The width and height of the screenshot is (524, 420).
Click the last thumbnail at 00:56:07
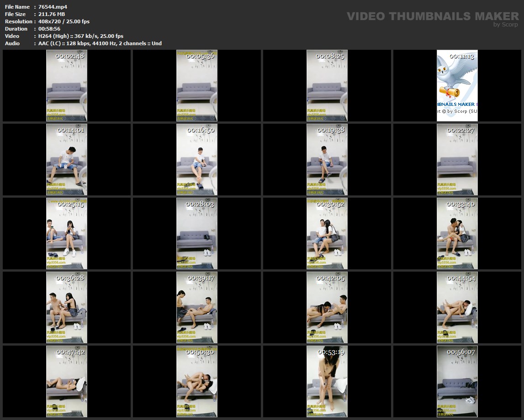(457, 382)
